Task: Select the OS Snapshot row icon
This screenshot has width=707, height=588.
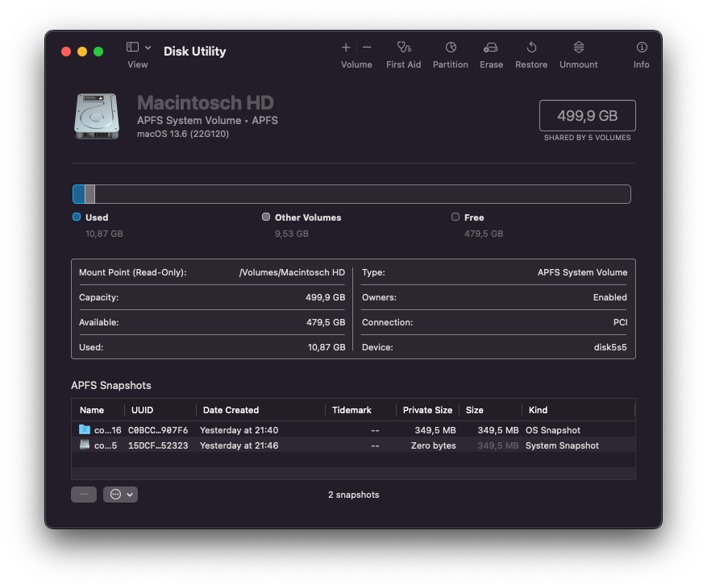Action: (85, 429)
